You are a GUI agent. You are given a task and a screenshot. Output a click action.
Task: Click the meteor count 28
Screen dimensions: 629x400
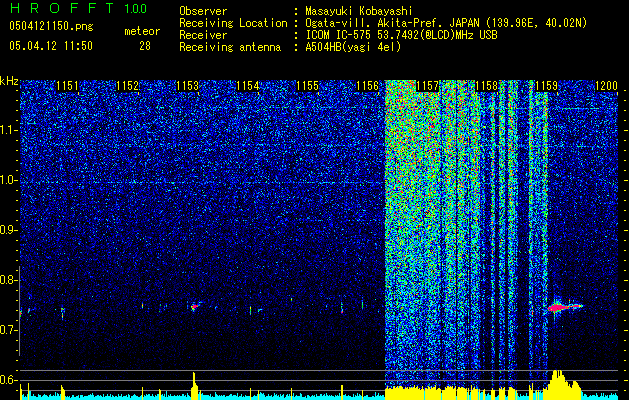point(145,46)
